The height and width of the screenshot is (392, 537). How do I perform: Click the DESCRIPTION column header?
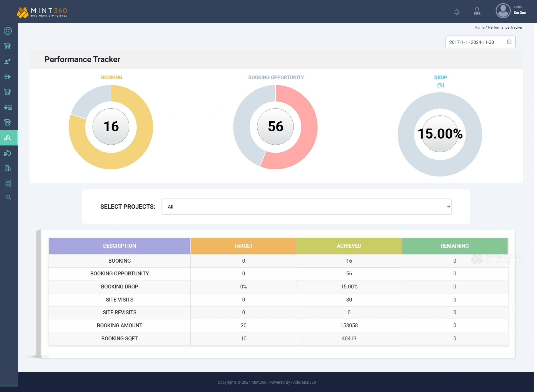click(x=120, y=246)
